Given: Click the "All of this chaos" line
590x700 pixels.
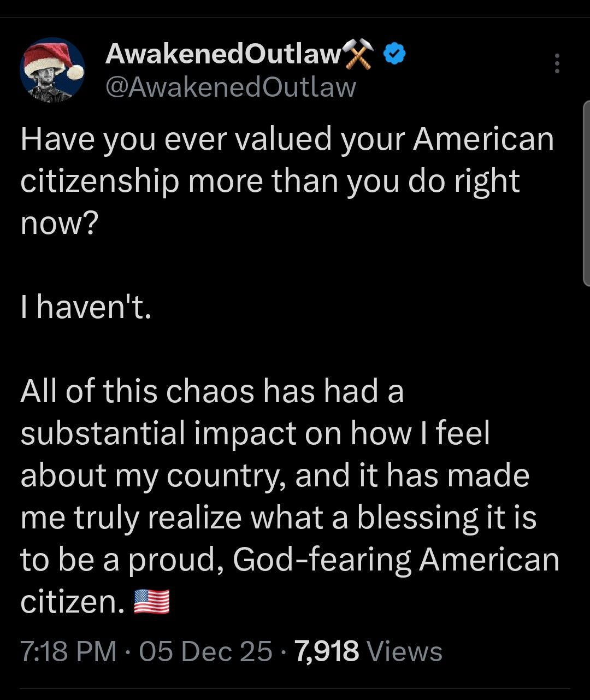Looking at the screenshot, I should click(212, 391).
